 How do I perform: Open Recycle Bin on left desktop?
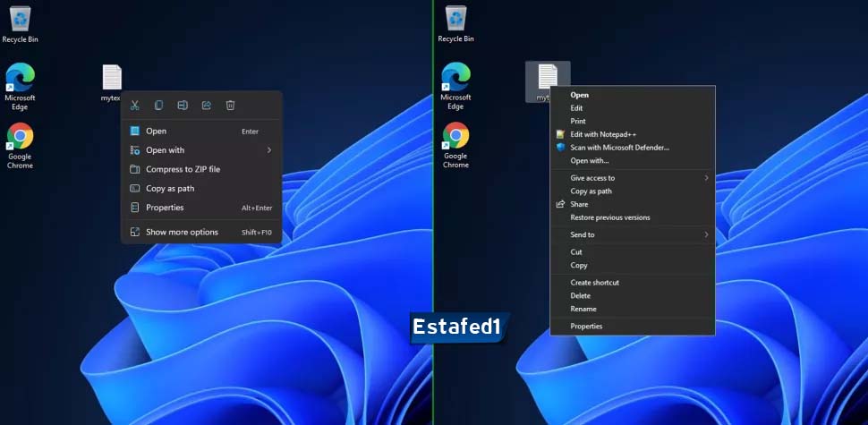(x=20, y=25)
